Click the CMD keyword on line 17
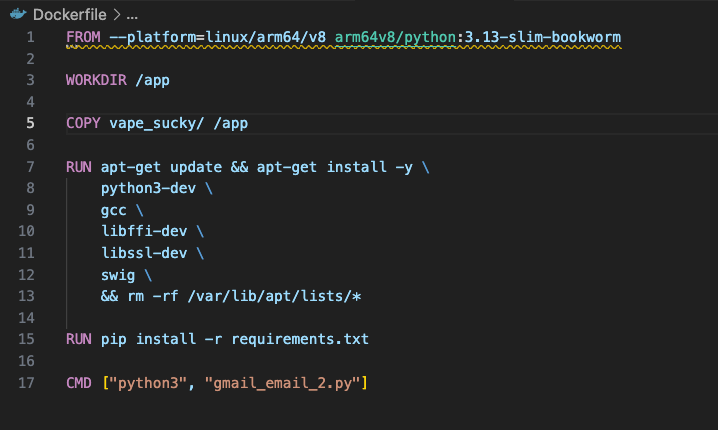 click(x=79, y=383)
